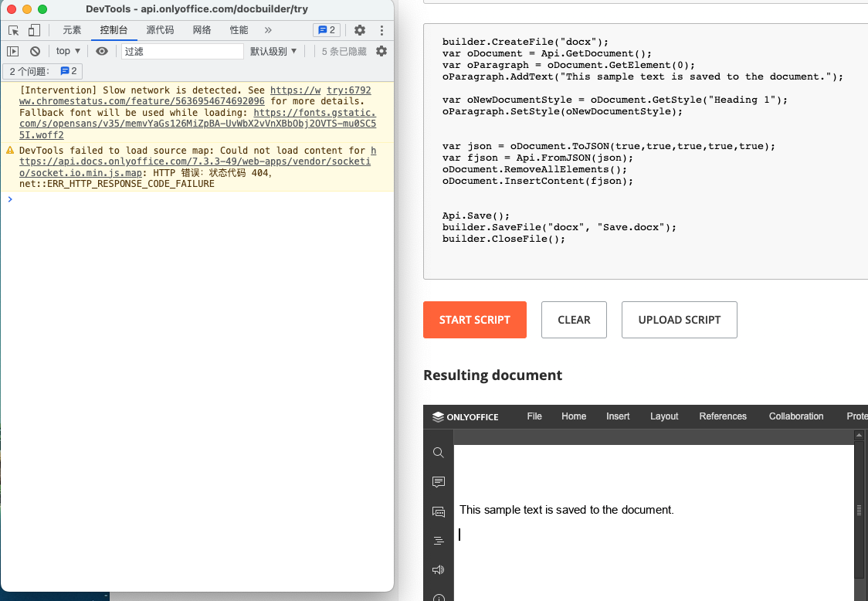The width and height of the screenshot is (868, 601).
Task: Open the fonts.gstatic.com woff2 link
Action: point(198,124)
